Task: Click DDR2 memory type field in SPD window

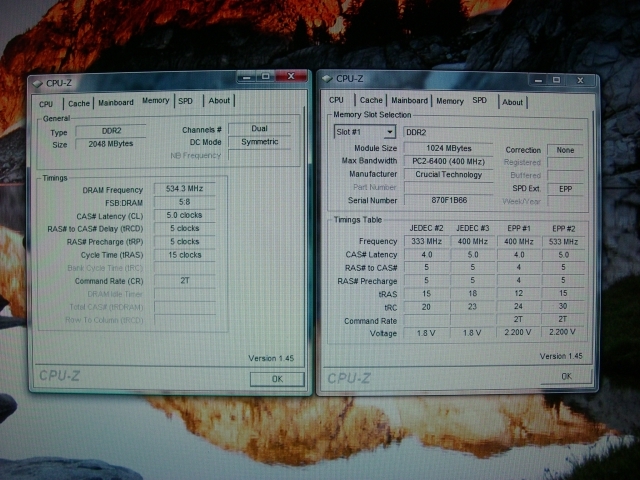Action: 493,132
